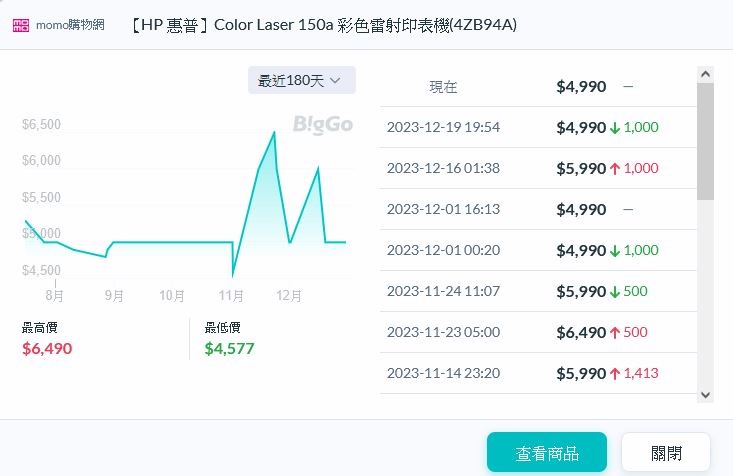The image size is (733, 476).
Task: Click the 現在 current price row
Action: [538, 86]
